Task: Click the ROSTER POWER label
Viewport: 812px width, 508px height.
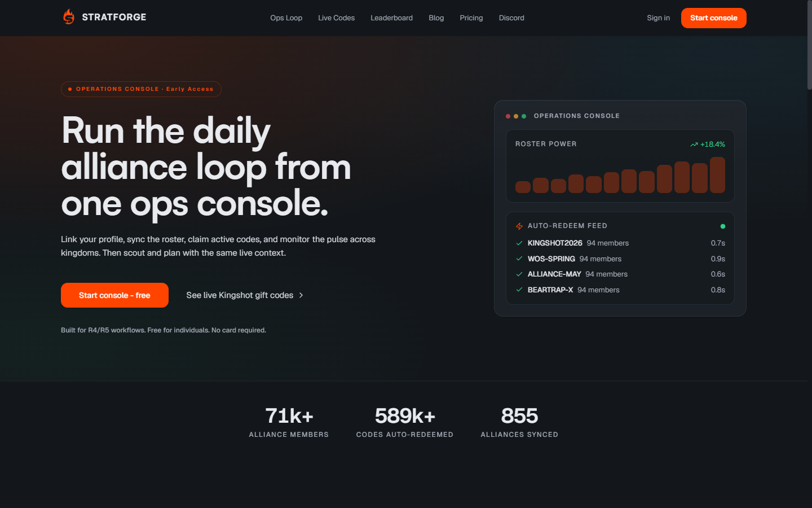Action: click(546, 144)
